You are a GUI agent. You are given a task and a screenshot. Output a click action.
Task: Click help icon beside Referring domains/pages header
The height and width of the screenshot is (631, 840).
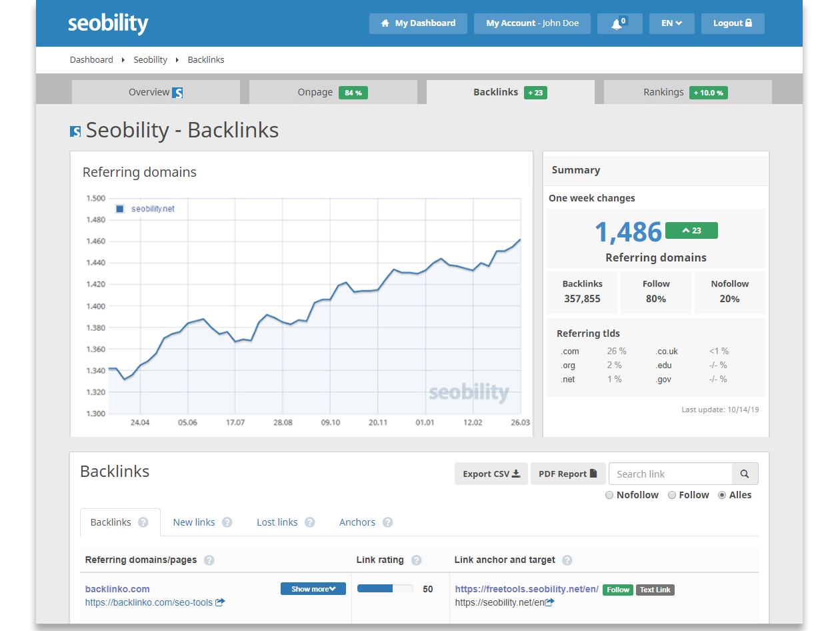pyautogui.click(x=209, y=560)
